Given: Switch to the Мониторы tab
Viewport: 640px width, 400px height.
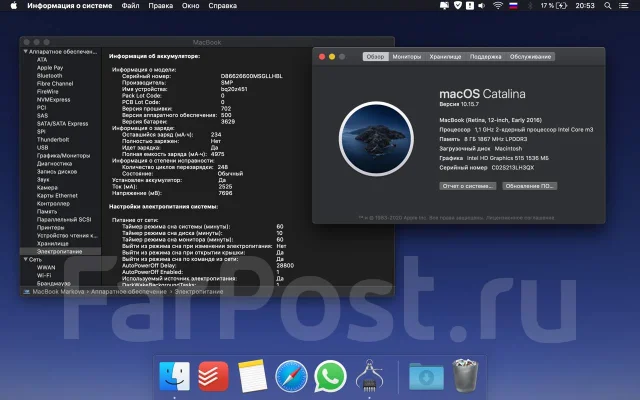Looking at the screenshot, I should tap(407, 57).
